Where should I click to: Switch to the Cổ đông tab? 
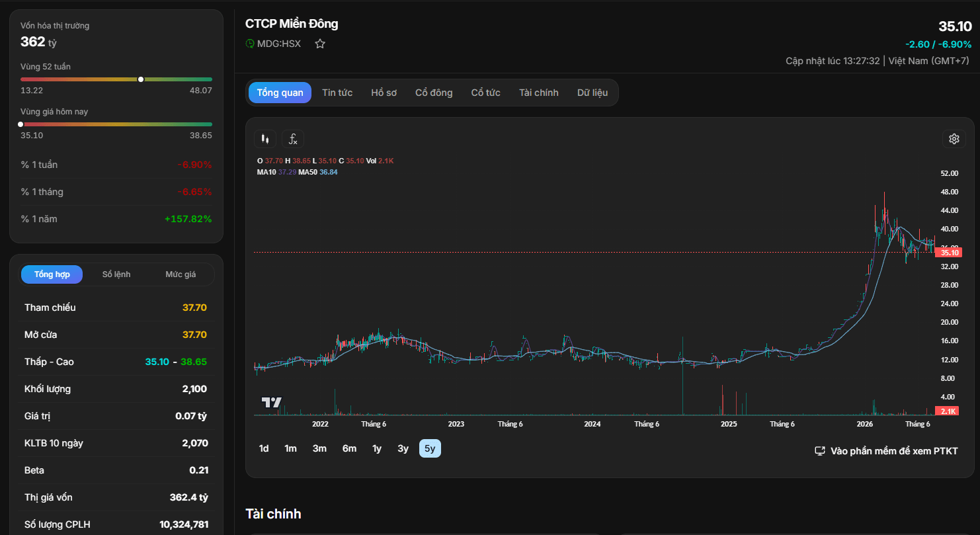434,93
